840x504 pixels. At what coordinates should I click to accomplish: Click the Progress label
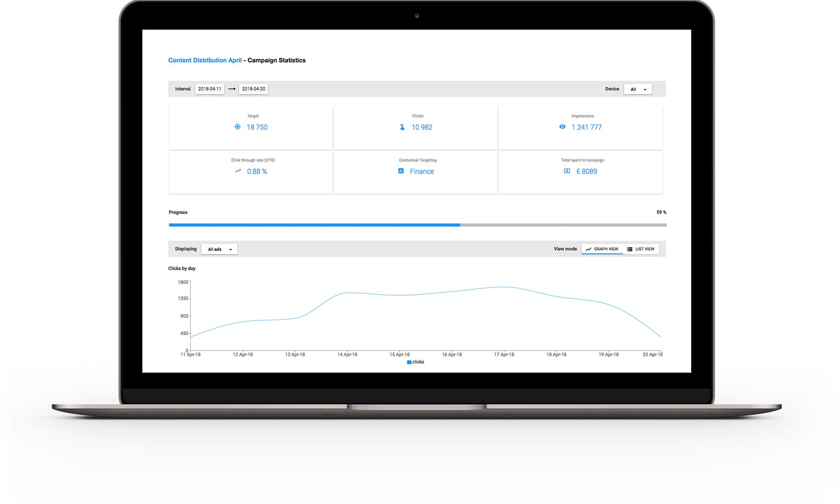coord(178,212)
